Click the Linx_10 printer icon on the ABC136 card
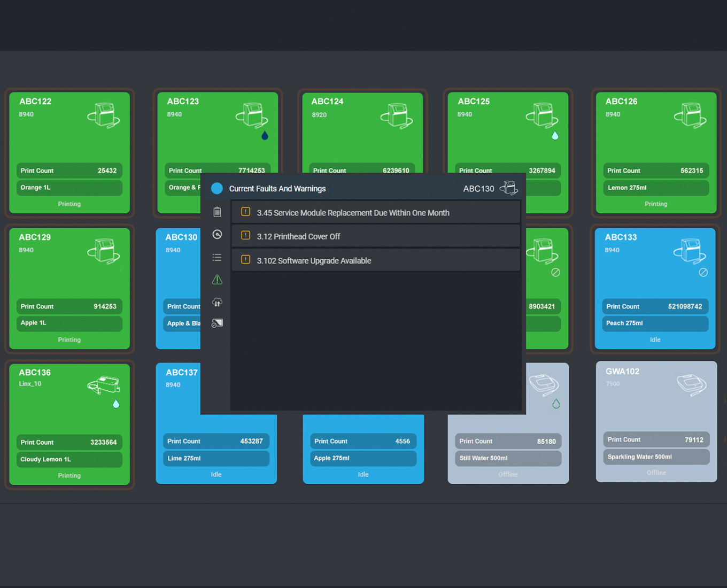The width and height of the screenshot is (727, 588). tap(104, 385)
